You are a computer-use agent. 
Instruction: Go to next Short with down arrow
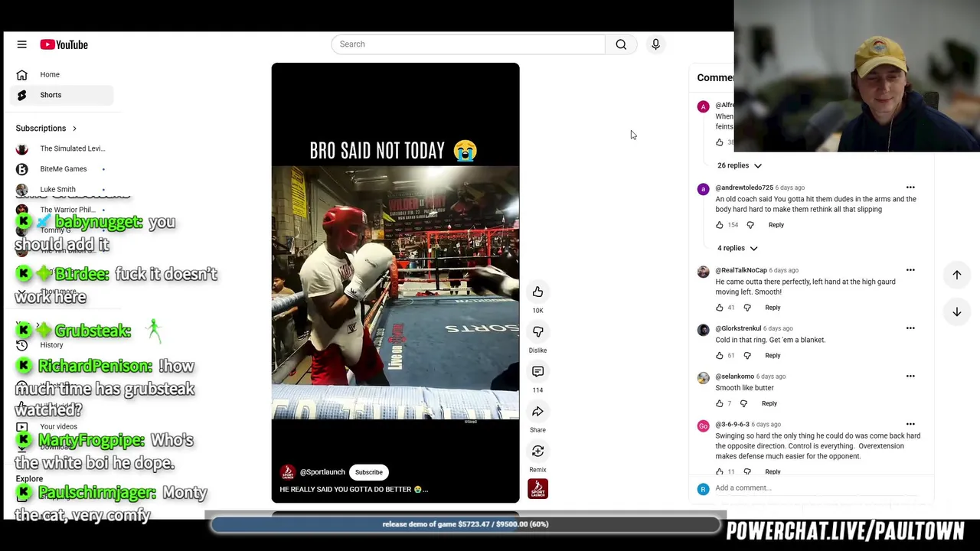[x=956, y=311]
